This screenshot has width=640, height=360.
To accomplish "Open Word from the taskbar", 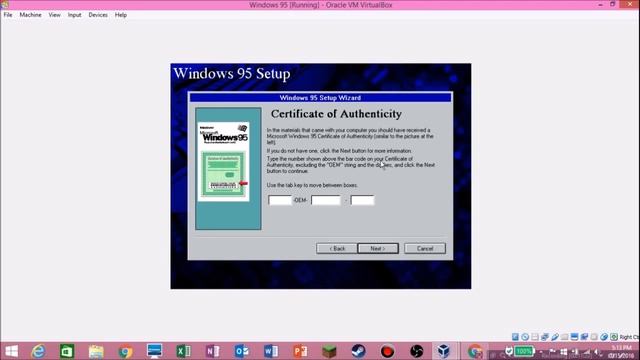I will pyautogui.click(x=271, y=351).
